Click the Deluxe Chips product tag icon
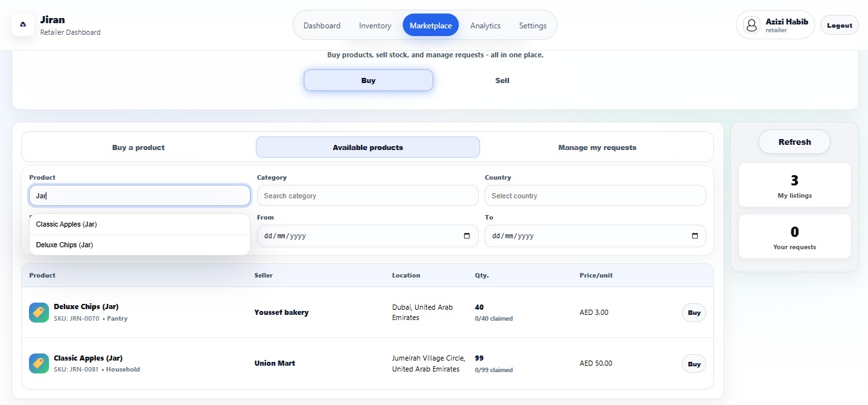This screenshot has width=868, height=405. pyautogui.click(x=39, y=312)
